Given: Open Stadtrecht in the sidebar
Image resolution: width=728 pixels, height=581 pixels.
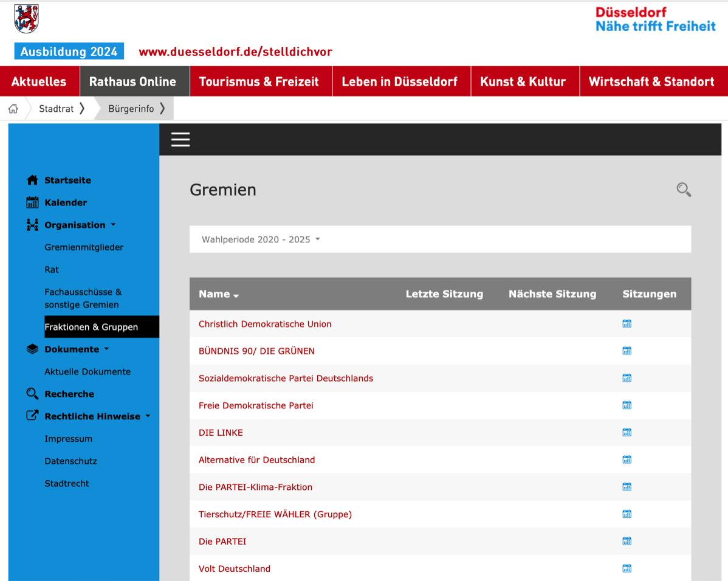Looking at the screenshot, I should point(67,484).
